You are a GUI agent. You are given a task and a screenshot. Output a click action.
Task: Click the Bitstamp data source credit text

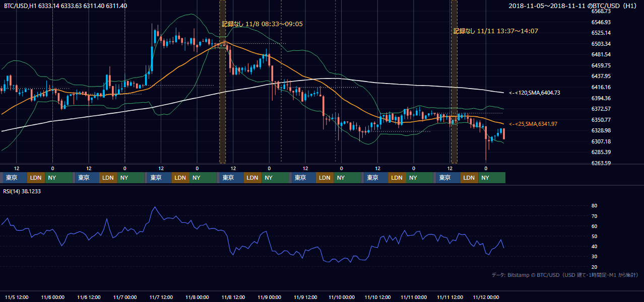[565, 275]
